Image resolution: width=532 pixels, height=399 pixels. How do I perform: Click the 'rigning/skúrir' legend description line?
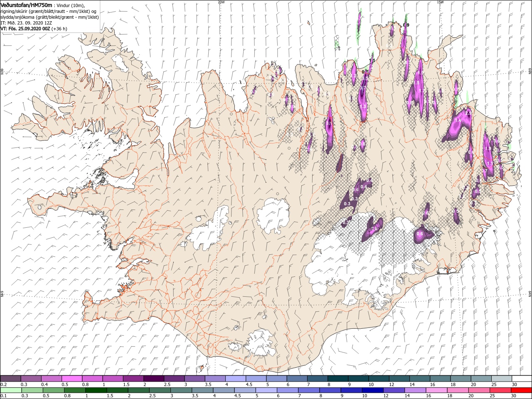48,11
